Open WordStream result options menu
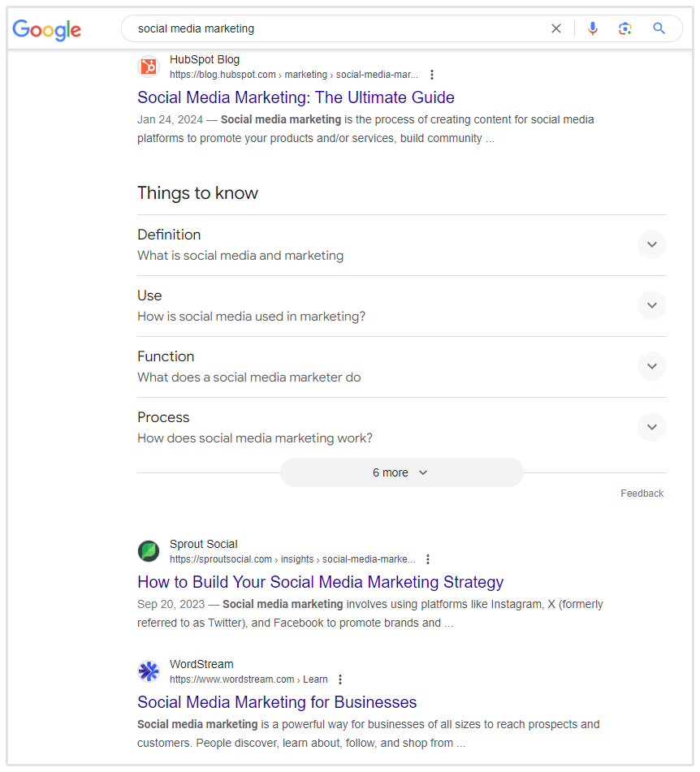700x772 pixels. (340, 679)
